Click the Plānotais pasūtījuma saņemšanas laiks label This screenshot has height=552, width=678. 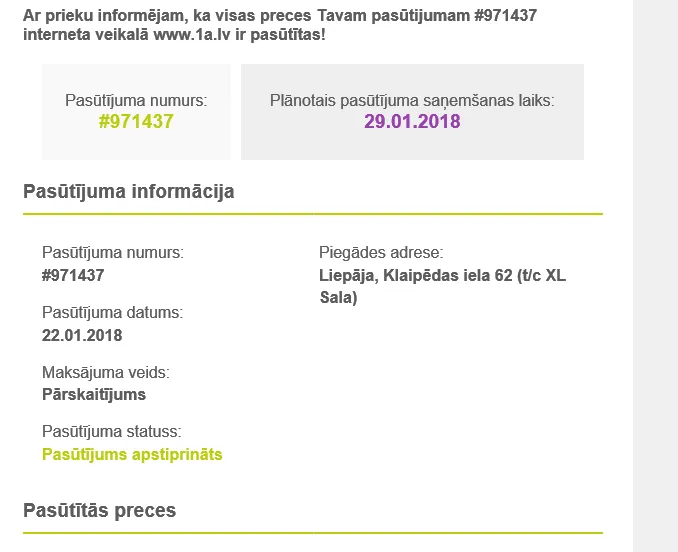point(412,100)
